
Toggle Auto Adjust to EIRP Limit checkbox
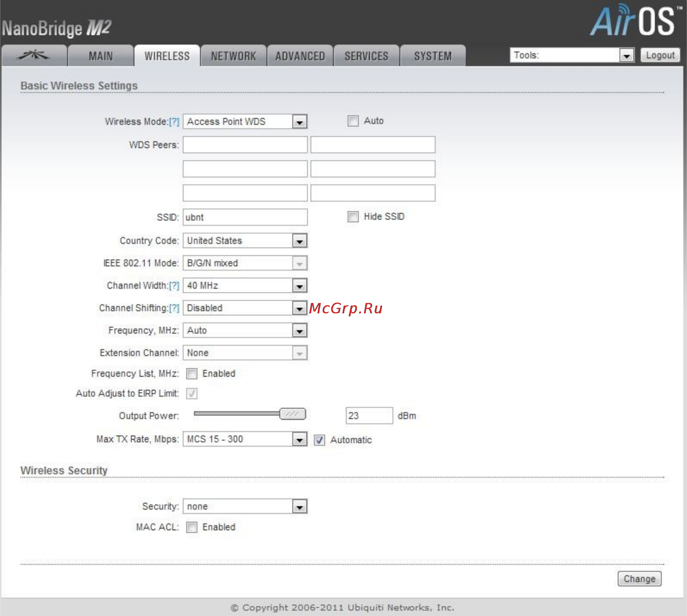(192, 394)
